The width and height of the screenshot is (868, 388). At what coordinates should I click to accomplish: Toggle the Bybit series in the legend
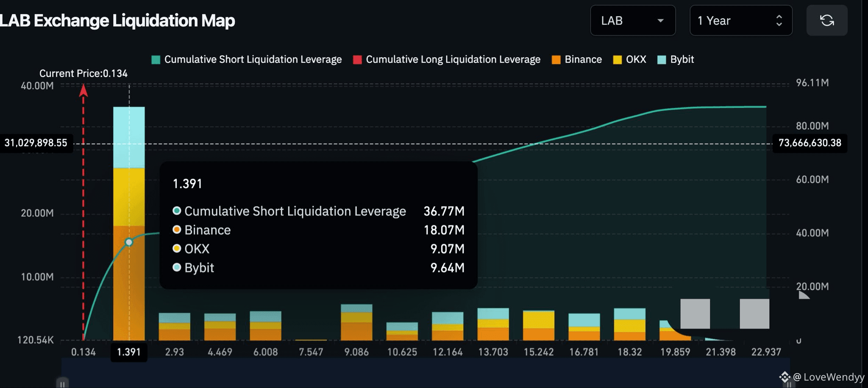pos(676,59)
